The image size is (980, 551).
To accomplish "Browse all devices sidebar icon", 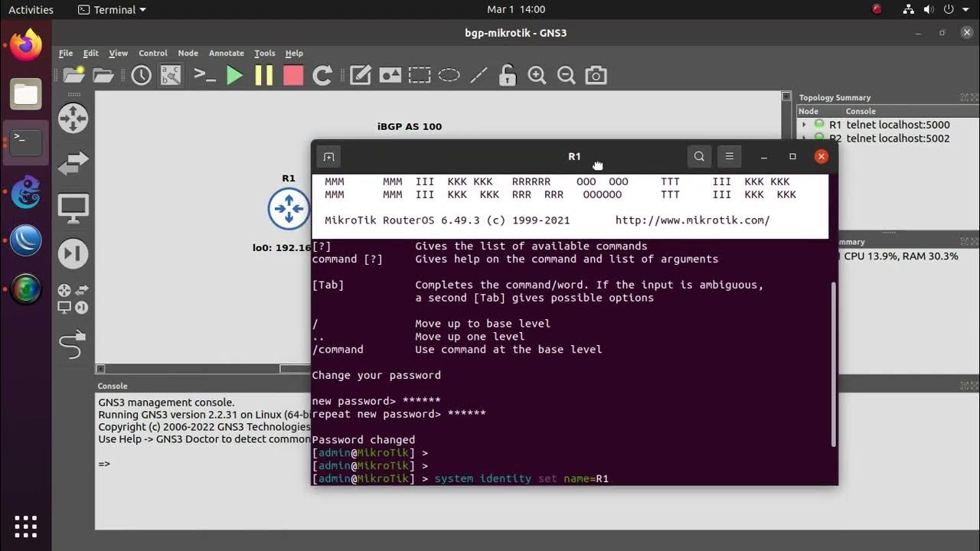I will [x=73, y=298].
